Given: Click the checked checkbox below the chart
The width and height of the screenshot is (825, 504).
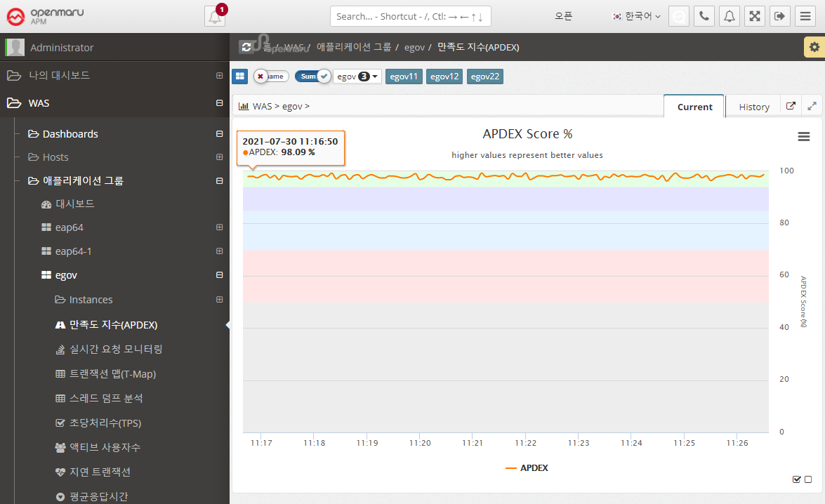Looking at the screenshot, I should coord(796,479).
